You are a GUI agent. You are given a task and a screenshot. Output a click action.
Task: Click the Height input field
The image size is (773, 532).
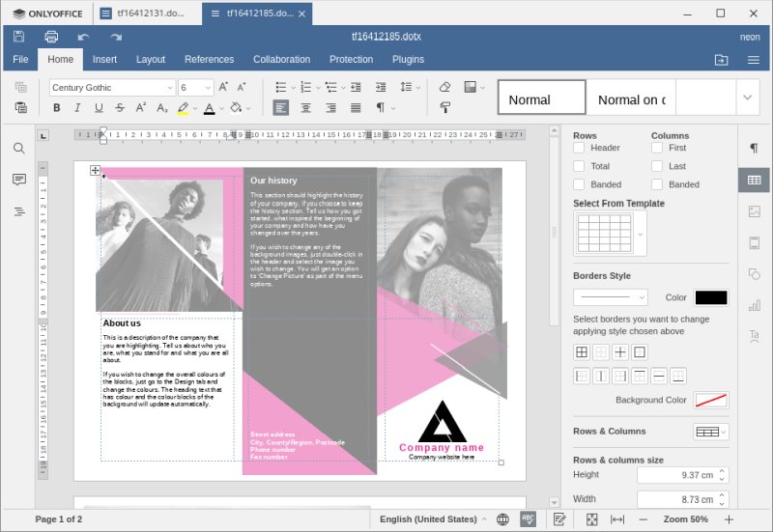point(676,475)
